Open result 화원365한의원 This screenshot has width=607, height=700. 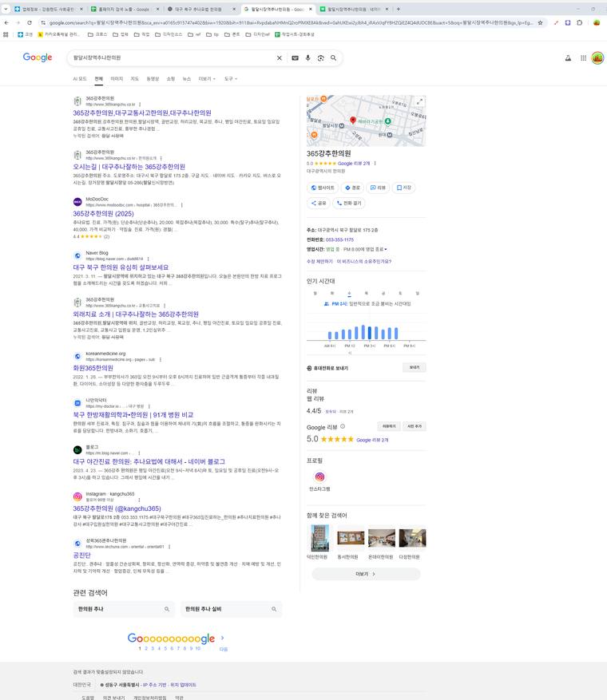[93, 368]
